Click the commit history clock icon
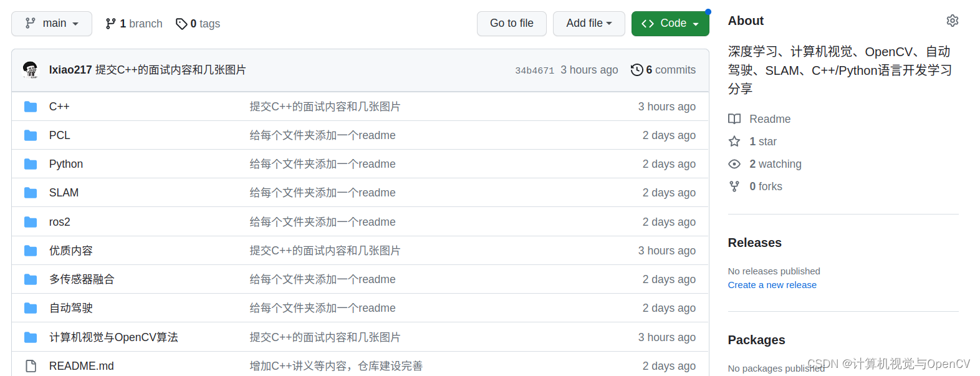Screen dimensions: 980x376 (x=637, y=70)
